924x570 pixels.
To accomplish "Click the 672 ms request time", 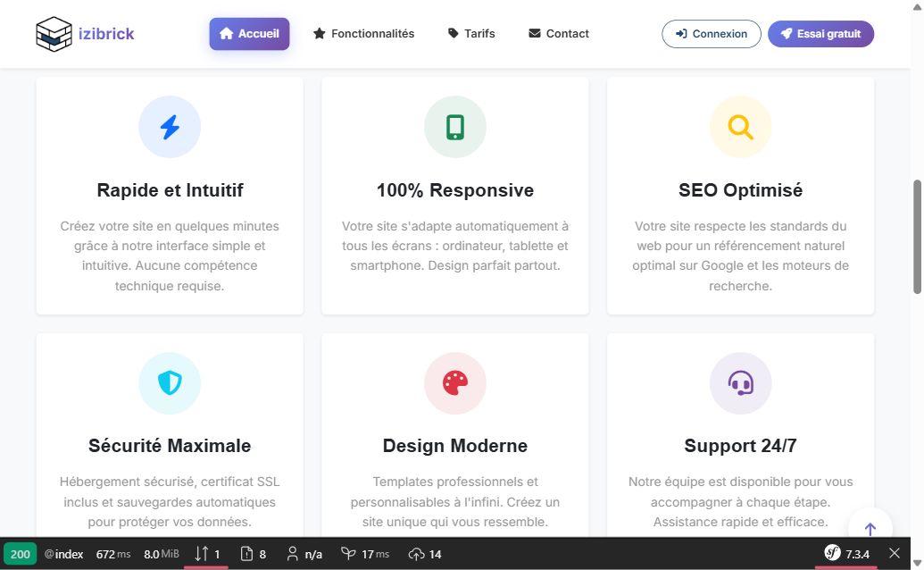I will click(113, 554).
